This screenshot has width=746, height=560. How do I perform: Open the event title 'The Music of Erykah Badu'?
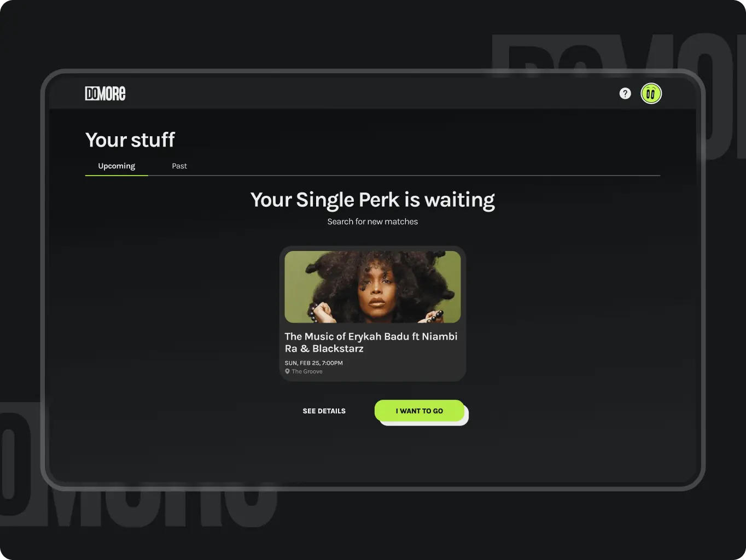point(371,342)
